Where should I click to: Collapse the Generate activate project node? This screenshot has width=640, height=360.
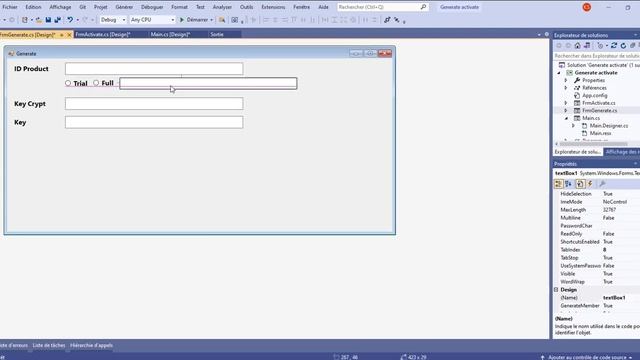pos(559,73)
